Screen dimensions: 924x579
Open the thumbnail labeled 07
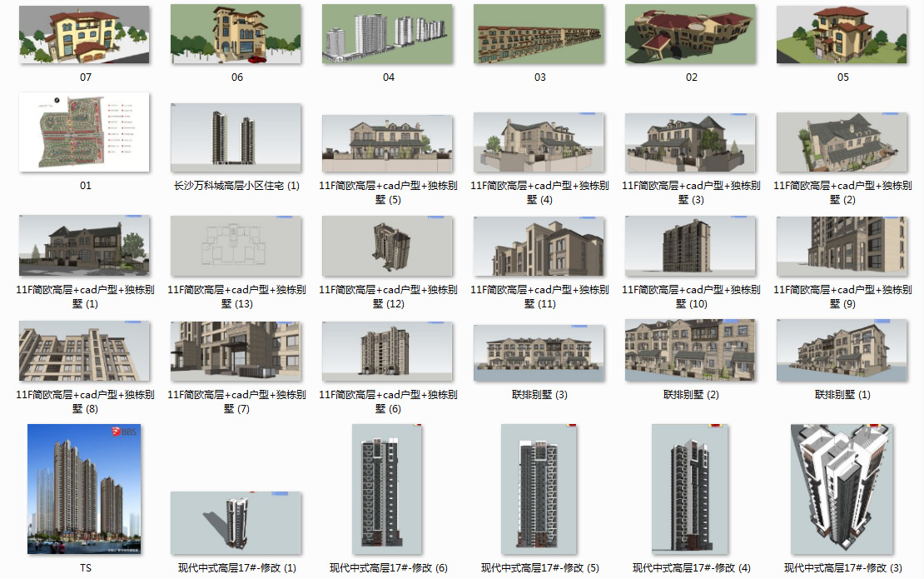click(x=84, y=34)
